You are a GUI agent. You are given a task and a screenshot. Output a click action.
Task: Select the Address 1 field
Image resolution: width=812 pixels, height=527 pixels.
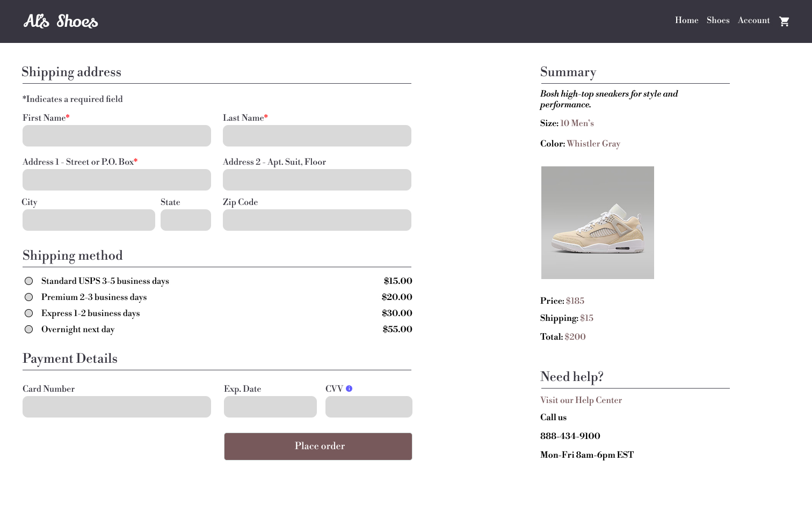click(117, 179)
